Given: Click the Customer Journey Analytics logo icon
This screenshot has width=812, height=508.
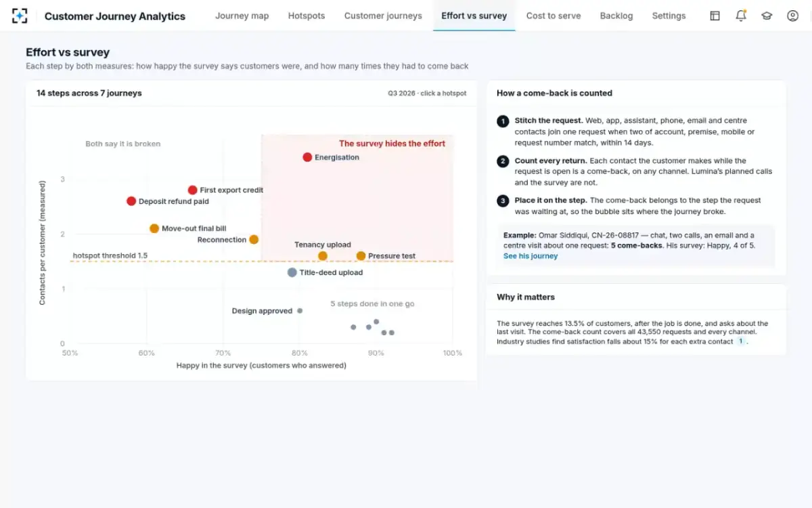Looking at the screenshot, I should point(20,16).
